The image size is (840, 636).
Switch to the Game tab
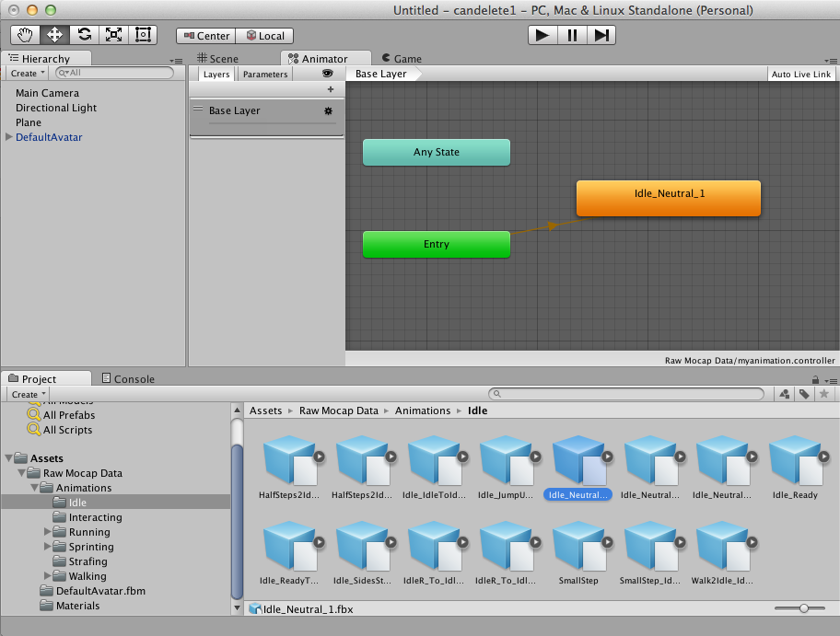coord(402,58)
